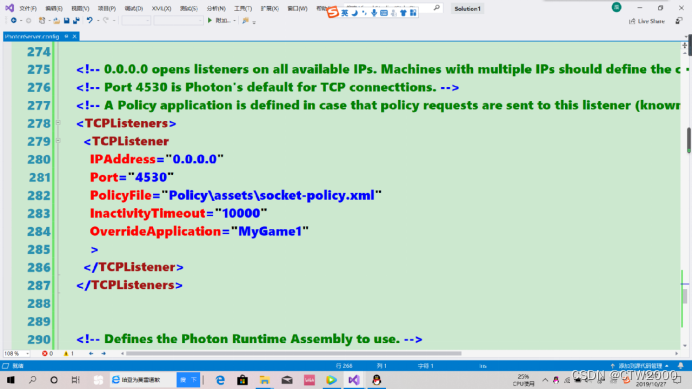Click the Windows taskbar search magnifier
Screen dimensions: 693x390
point(32,380)
